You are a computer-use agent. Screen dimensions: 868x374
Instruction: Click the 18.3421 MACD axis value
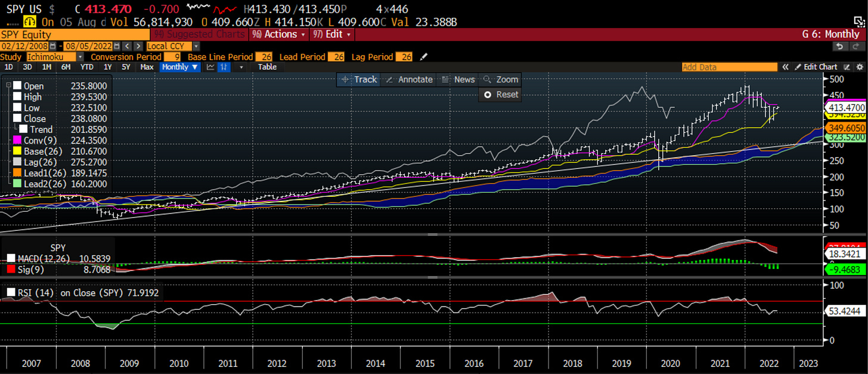click(x=844, y=254)
